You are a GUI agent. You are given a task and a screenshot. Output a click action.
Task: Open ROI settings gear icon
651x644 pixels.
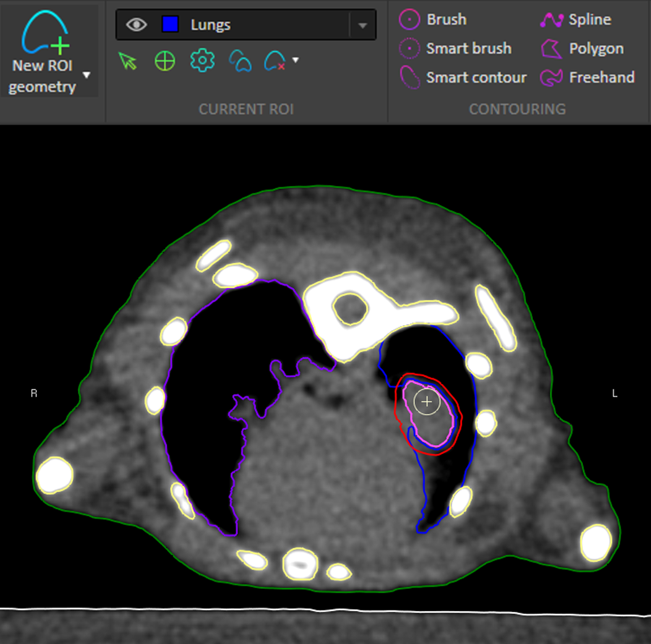coord(202,61)
